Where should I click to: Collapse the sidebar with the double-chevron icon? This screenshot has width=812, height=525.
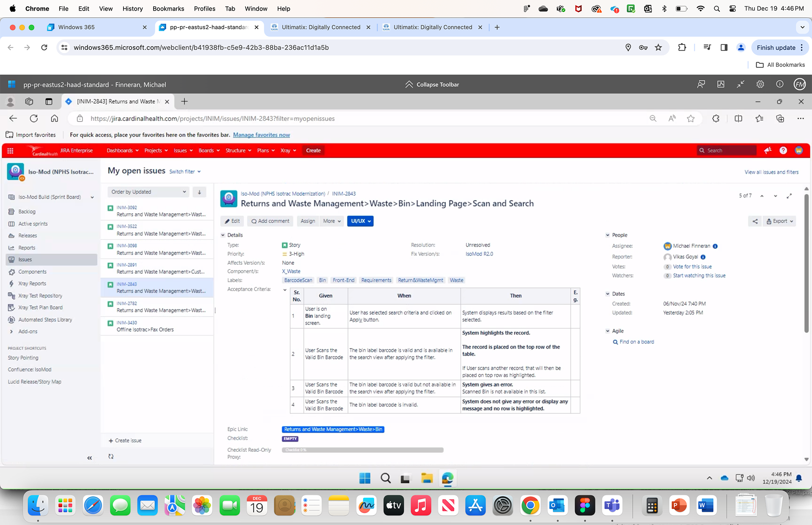coord(89,458)
